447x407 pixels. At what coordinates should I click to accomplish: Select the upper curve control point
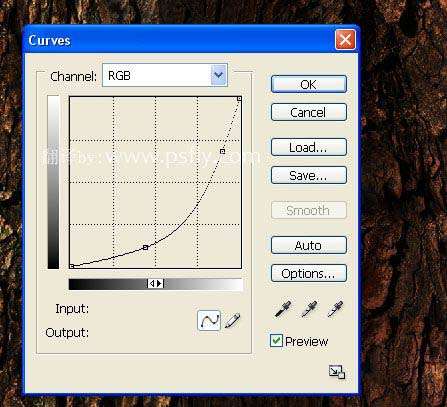(222, 151)
